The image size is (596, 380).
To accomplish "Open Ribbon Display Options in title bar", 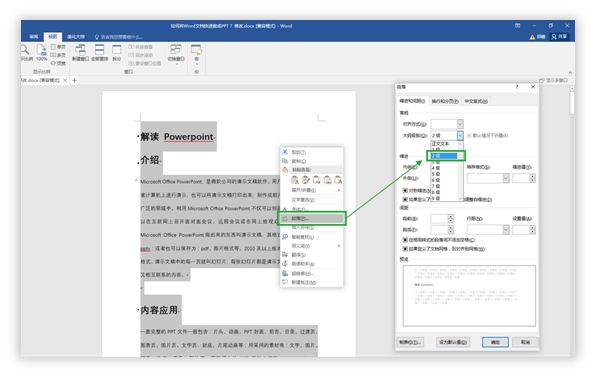I will [x=517, y=25].
